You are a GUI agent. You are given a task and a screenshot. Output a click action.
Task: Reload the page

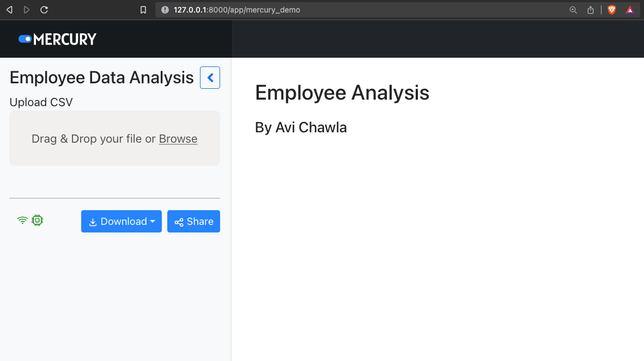44,10
